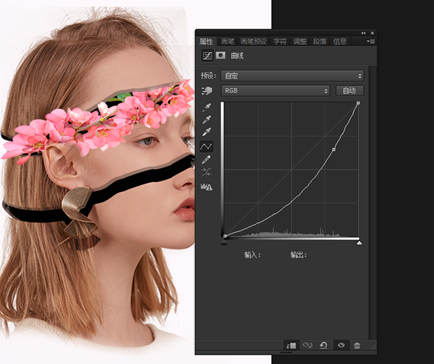Image resolution: width=434 pixels, height=364 pixels.
Task: Select the bottom-left curve endpoint
Action: [x=225, y=236]
